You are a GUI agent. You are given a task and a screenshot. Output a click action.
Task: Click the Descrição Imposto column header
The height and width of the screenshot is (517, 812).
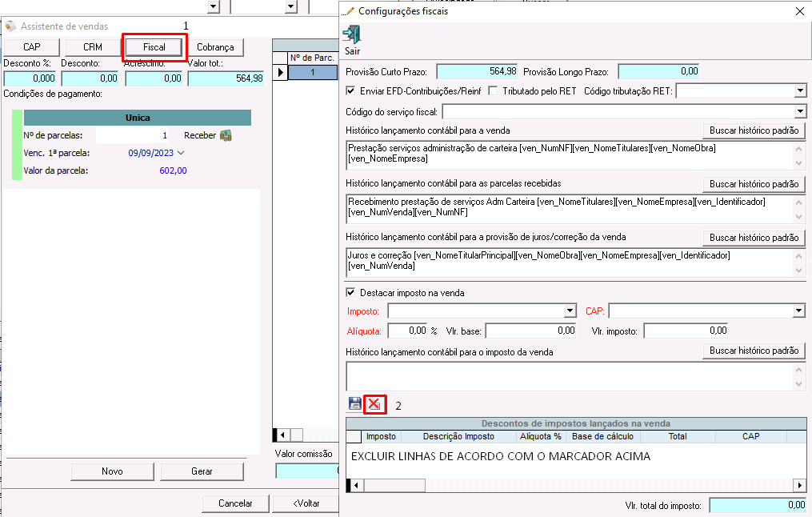pyautogui.click(x=458, y=437)
